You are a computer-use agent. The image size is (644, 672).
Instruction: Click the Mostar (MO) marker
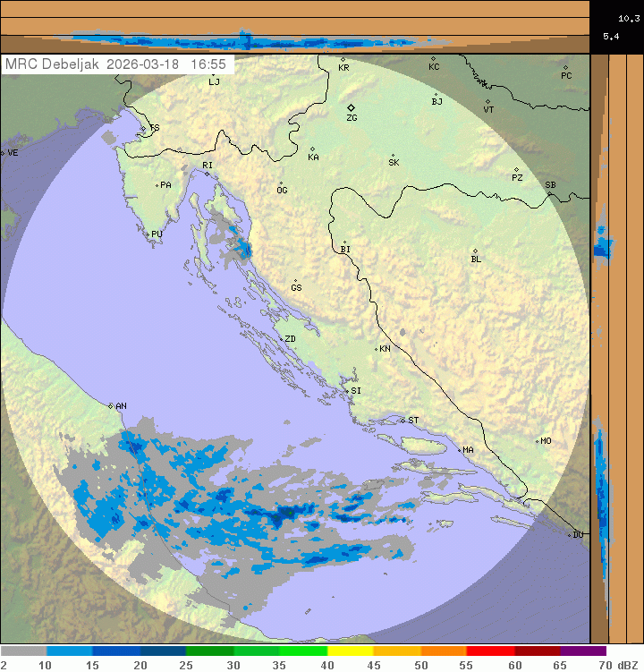pyautogui.click(x=538, y=441)
